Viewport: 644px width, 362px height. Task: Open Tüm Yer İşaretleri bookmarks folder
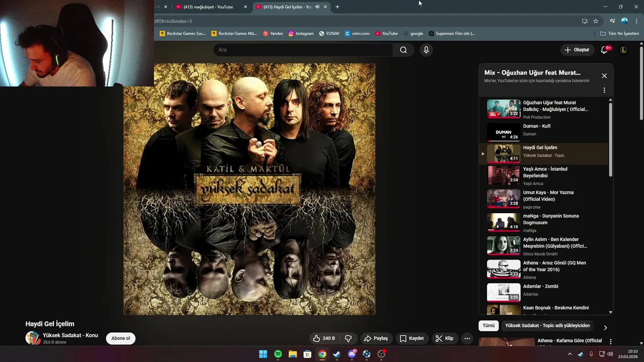coord(620,34)
